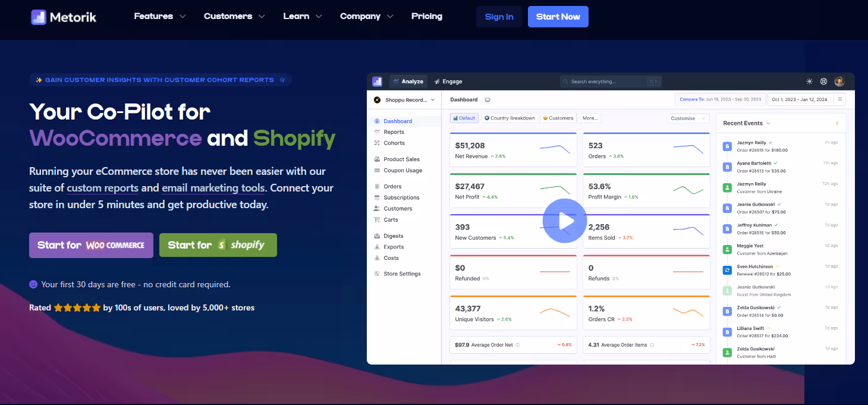Open the $51,208 Net Revenue card
Image resolution: width=868 pixels, height=405 pixels.
(513, 150)
